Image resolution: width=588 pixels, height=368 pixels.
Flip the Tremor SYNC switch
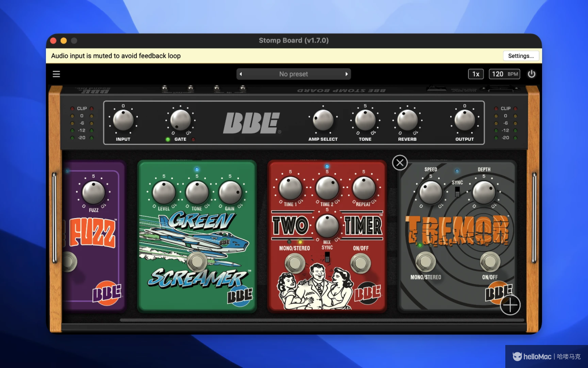[x=457, y=192]
